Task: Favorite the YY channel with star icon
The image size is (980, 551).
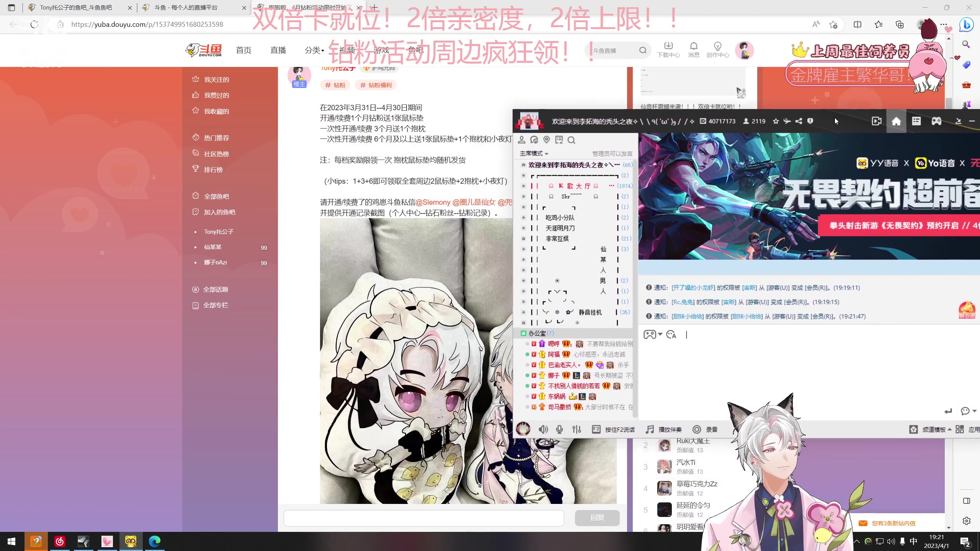Action: tap(776, 121)
